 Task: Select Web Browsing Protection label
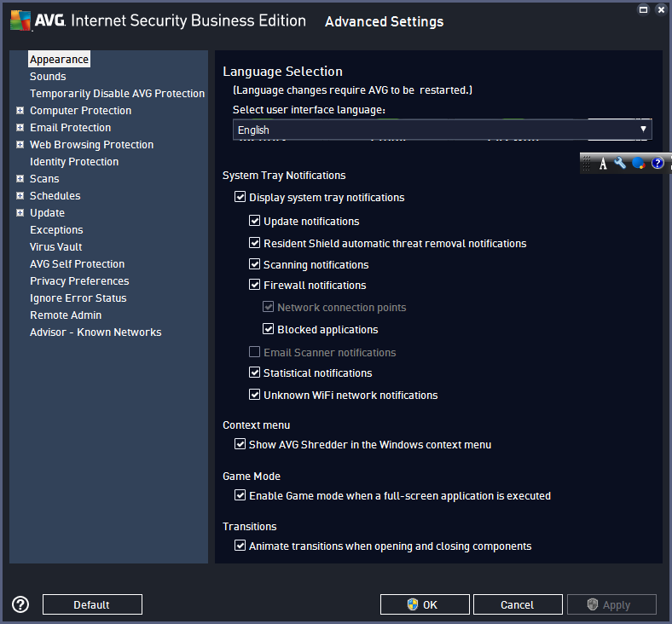tap(92, 145)
